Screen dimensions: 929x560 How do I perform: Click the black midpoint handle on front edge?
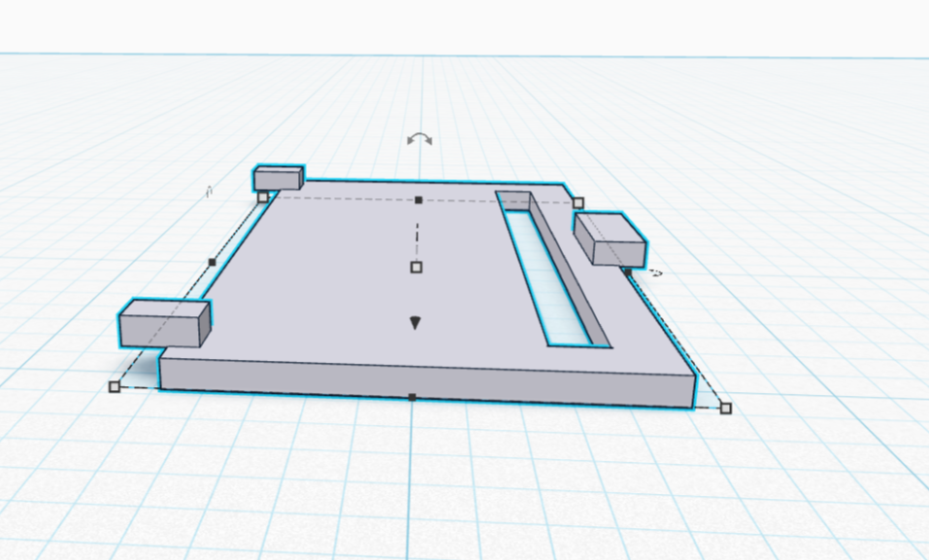(413, 397)
